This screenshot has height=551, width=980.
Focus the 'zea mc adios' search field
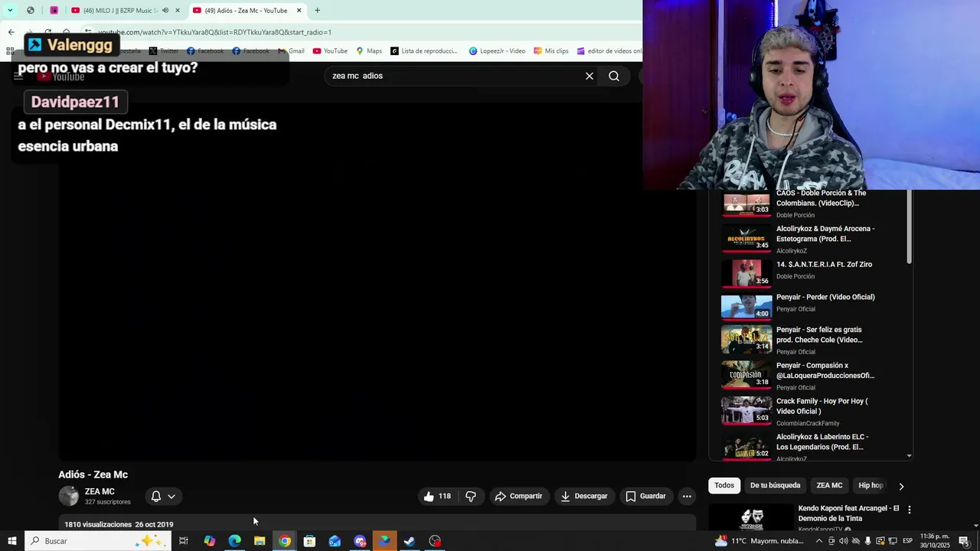pyautogui.click(x=456, y=76)
